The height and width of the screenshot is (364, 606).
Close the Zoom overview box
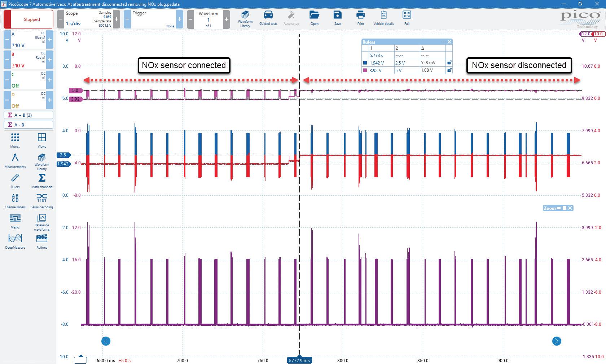coord(570,208)
